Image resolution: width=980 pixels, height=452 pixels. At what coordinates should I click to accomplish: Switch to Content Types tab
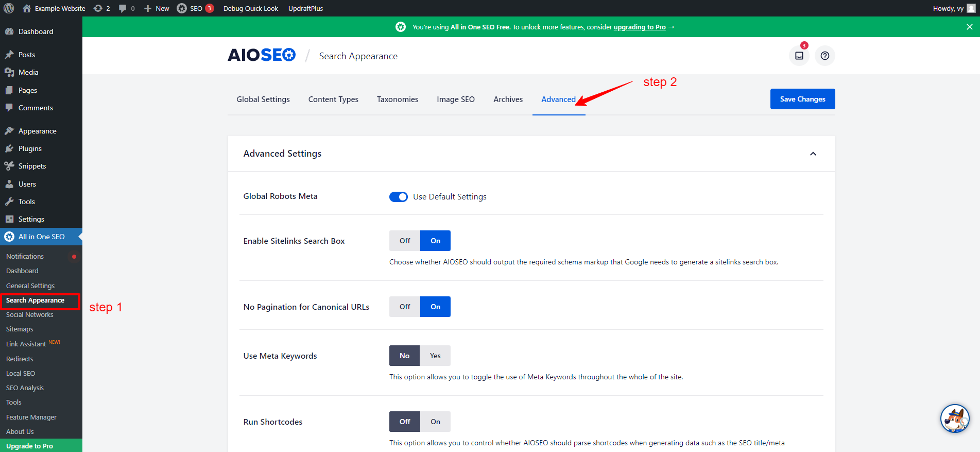(x=333, y=99)
